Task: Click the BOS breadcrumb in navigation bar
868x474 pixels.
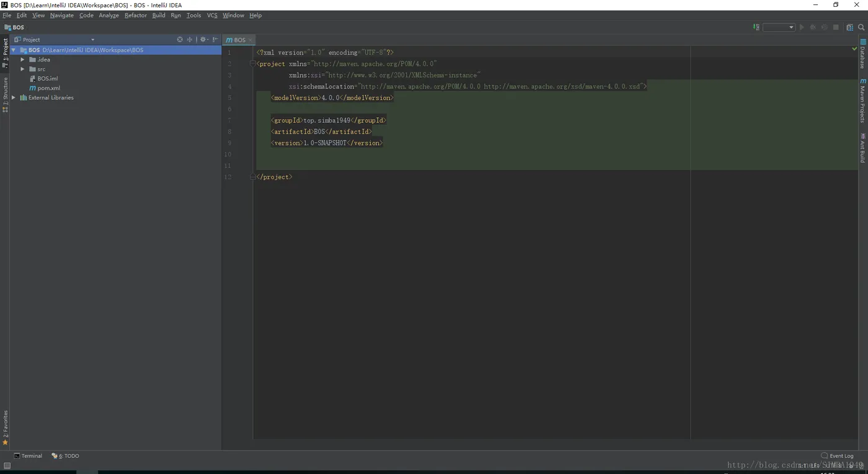Action: point(14,27)
